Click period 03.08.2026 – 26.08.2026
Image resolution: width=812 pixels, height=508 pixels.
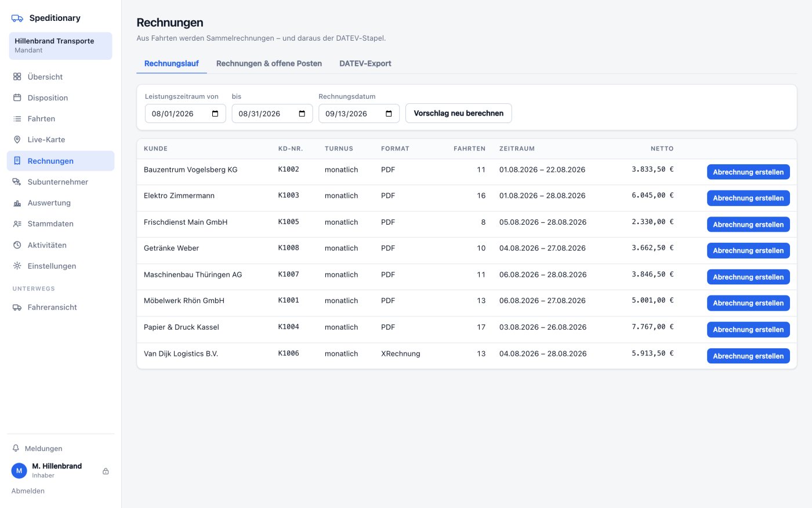[543, 327]
